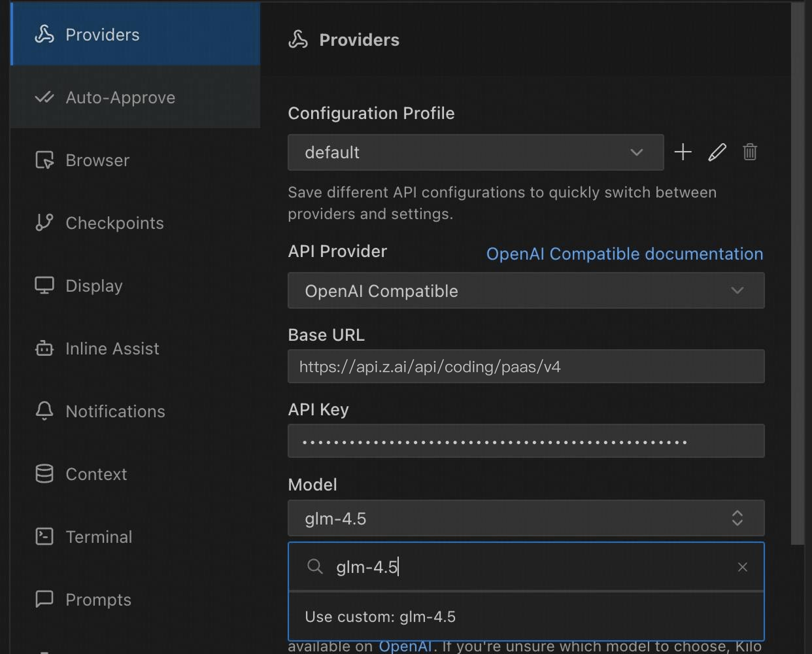This screenshot has height=654, width=812.
Task: Click the Terminal prompt icon
Action: (x=44, y=537)
